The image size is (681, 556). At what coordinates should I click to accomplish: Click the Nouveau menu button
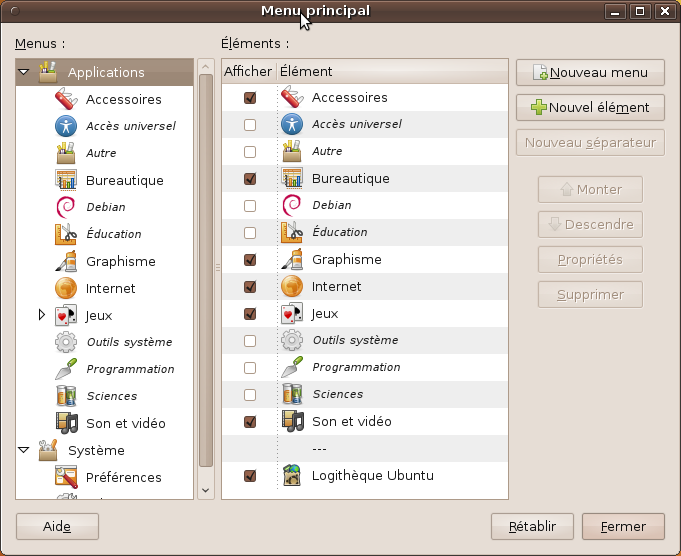590,72
